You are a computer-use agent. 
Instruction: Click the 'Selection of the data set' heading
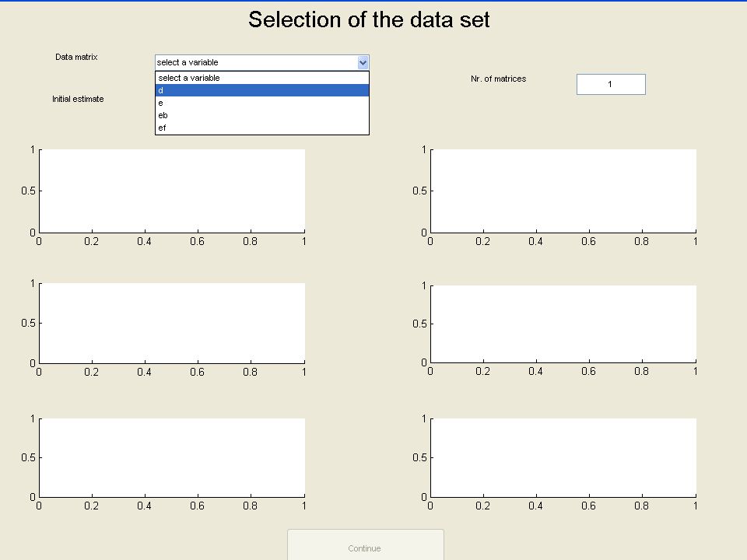pyautogui.click(x=369, y=19)
